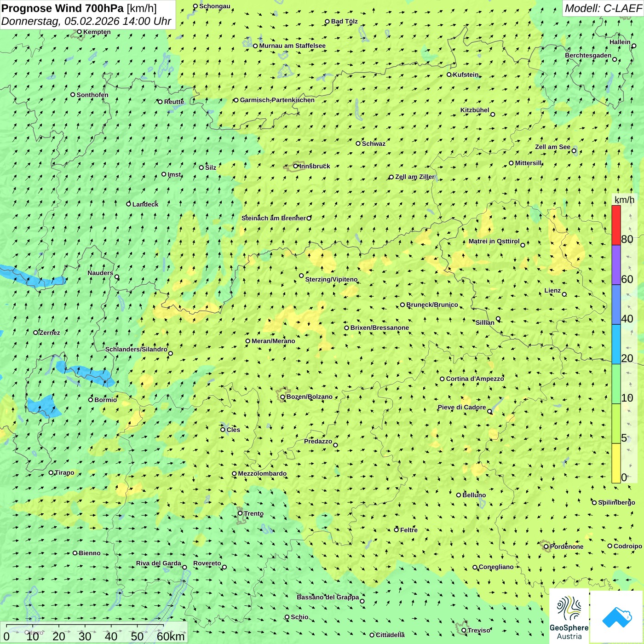Click the yellow 0 km/h legend color
Image resolution: width=644 pixels, height=644 pixels.
(x=616, y=463)
